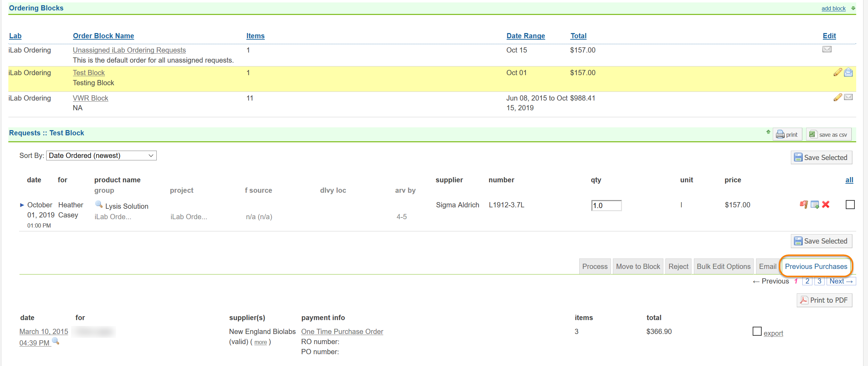Click the red flag icon on Lysis Solution
868x366 pixels.
(803, 205)
